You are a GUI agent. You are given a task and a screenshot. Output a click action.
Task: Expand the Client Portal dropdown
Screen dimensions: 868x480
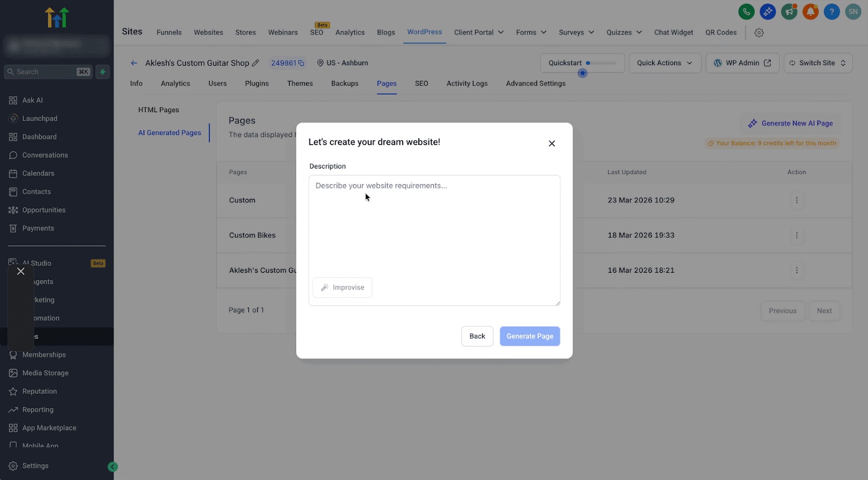tap(479, 33)
